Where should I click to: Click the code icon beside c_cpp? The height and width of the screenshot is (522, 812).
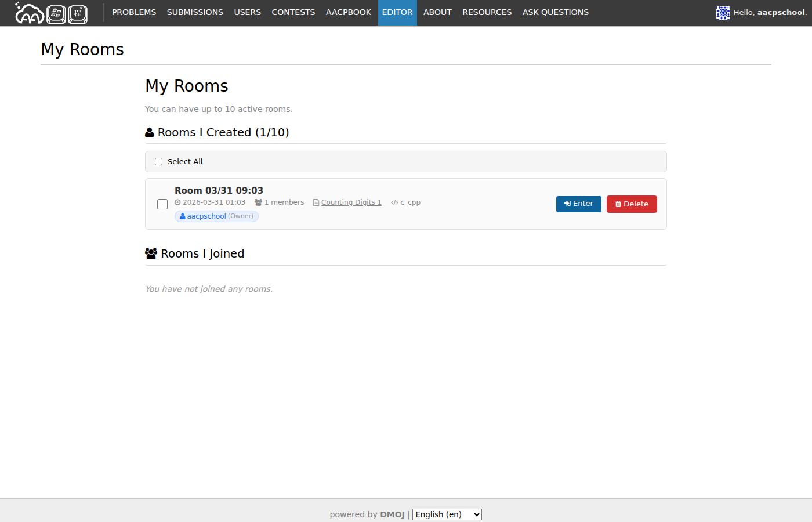(394, 202)
